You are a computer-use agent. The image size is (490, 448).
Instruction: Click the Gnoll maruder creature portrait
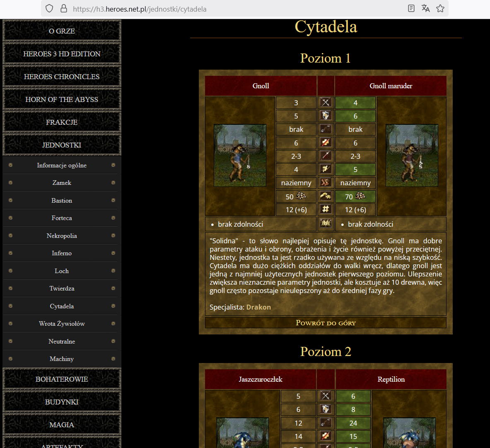coord(412,155)
